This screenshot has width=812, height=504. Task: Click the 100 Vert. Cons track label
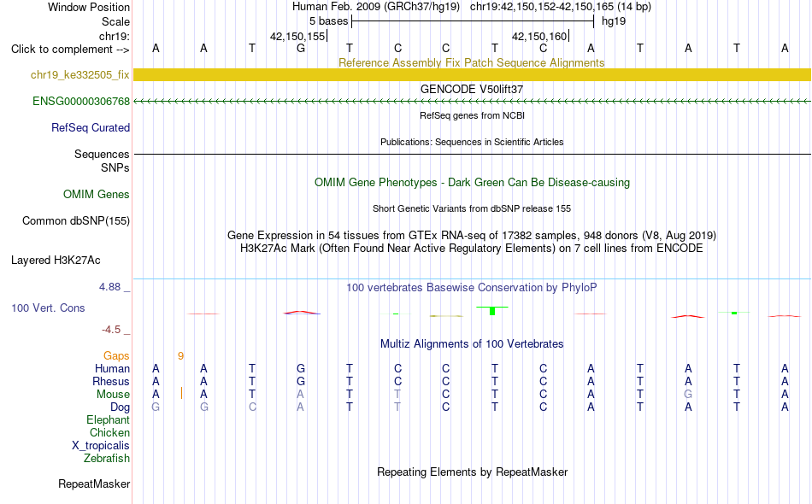(x=48, y=308)
